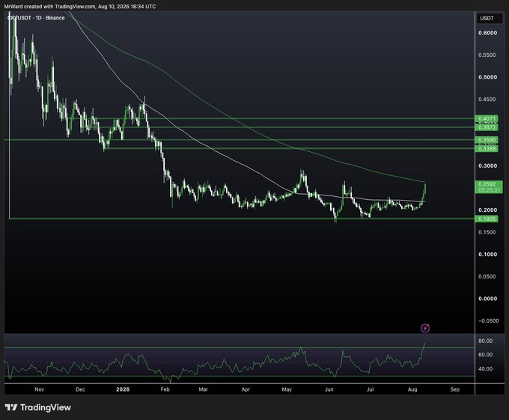Click the USDT · 1D · Binance symbol title
The width and height of the screenshot is (509, 420).
pos(37,18)
